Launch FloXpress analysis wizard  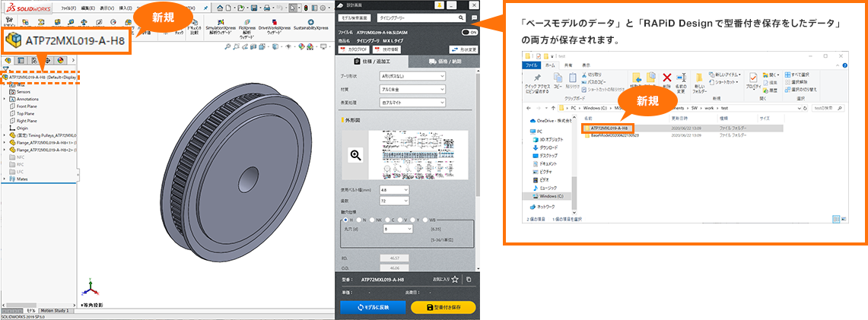(246, 30)
